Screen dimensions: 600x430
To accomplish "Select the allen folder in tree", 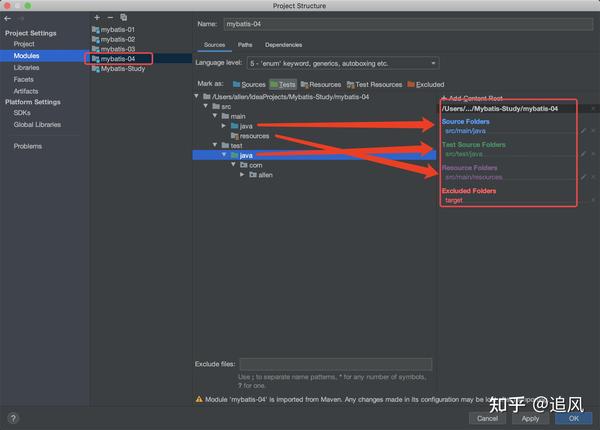I will coord(261,175).
